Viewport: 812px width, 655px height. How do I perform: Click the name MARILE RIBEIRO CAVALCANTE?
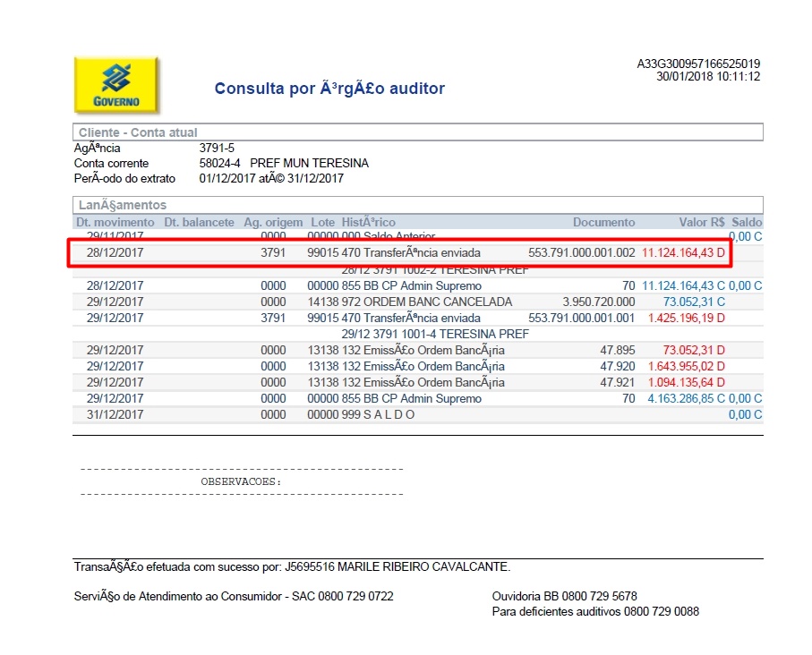(x=423, y=567)
